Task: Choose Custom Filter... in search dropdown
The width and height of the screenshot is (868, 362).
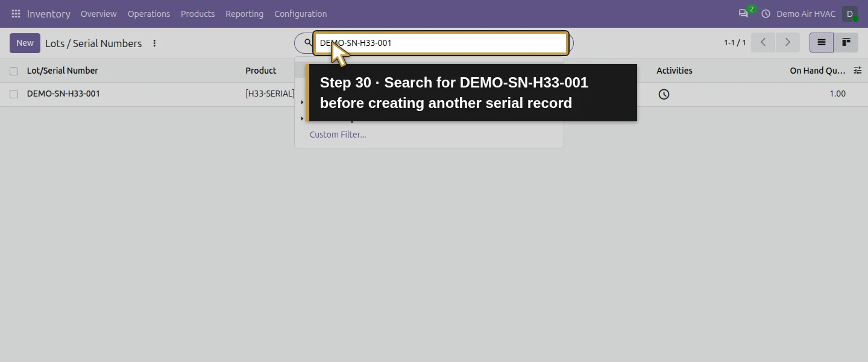Action: click(338, 135)
